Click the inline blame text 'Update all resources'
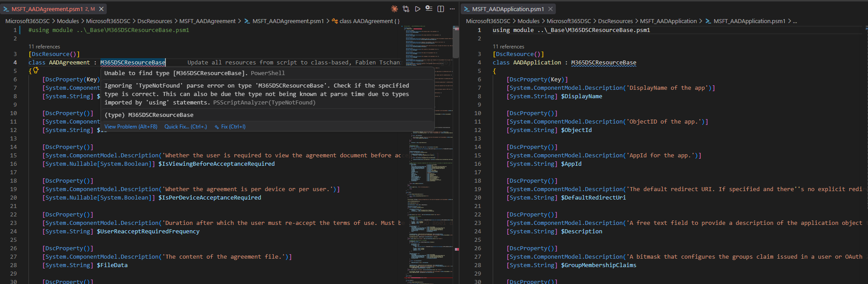Viewport: 868px width, 284px height. coord(293,63)
